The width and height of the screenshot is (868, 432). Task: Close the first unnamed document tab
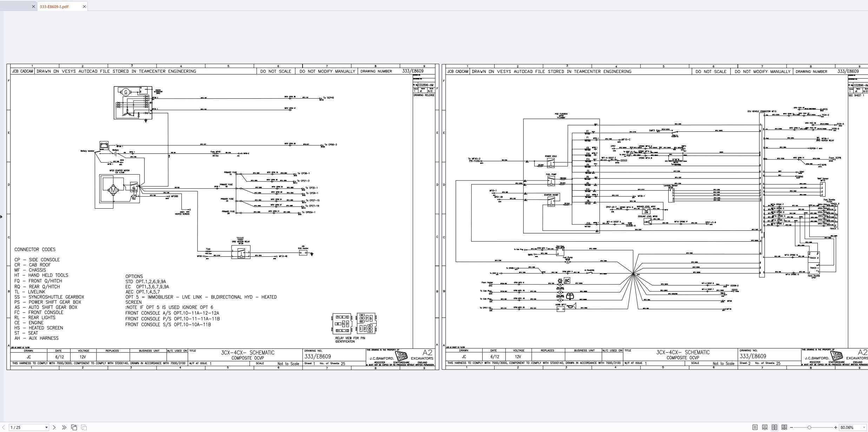click(x=33, y=6)
